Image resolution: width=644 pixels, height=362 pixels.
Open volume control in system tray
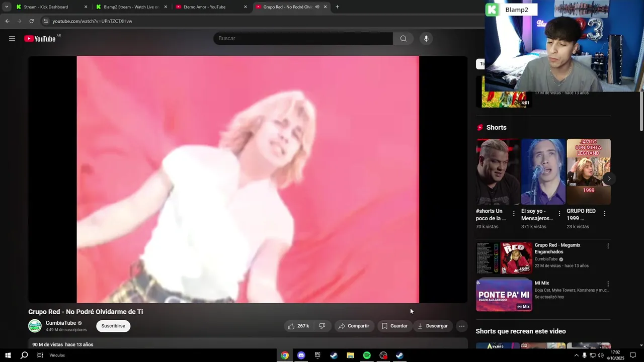coord(600,355)
